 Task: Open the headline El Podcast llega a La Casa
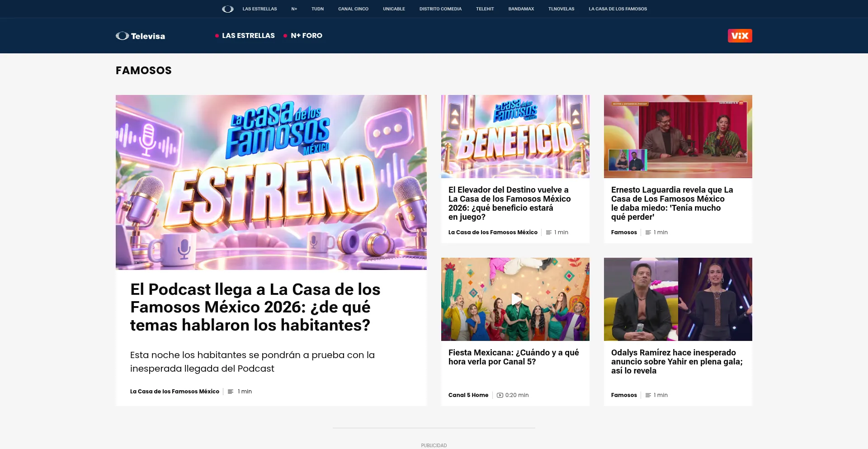click(255, 307)
